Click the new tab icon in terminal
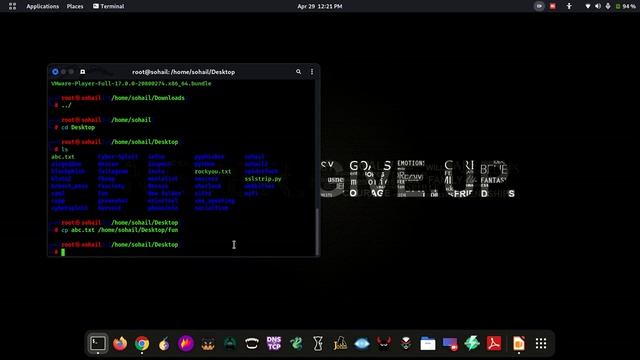The image size is (640, 360). 82,72
